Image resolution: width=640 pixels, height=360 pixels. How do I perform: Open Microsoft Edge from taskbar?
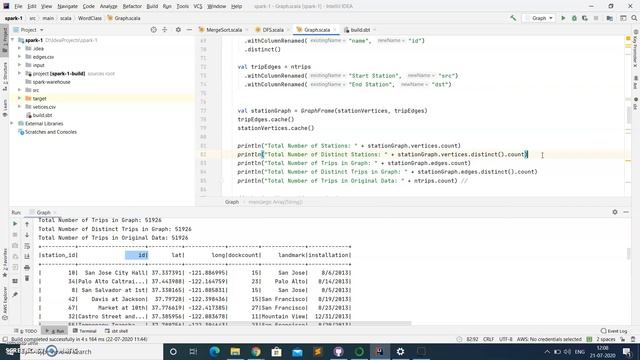pos(214,351)
